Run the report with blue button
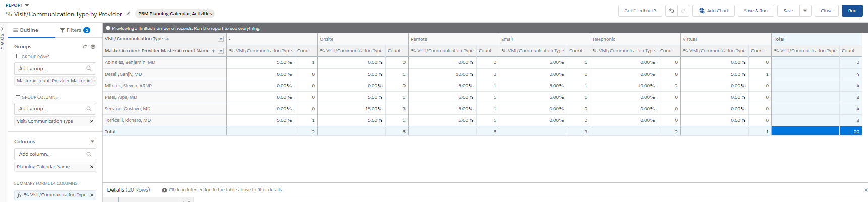 click(852, 11)
